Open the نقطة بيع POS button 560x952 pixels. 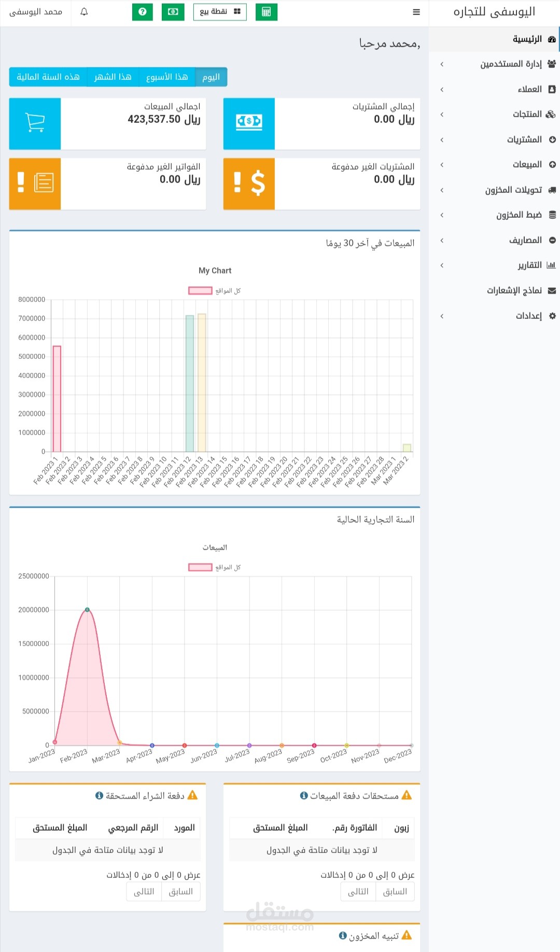coord(220,12)
